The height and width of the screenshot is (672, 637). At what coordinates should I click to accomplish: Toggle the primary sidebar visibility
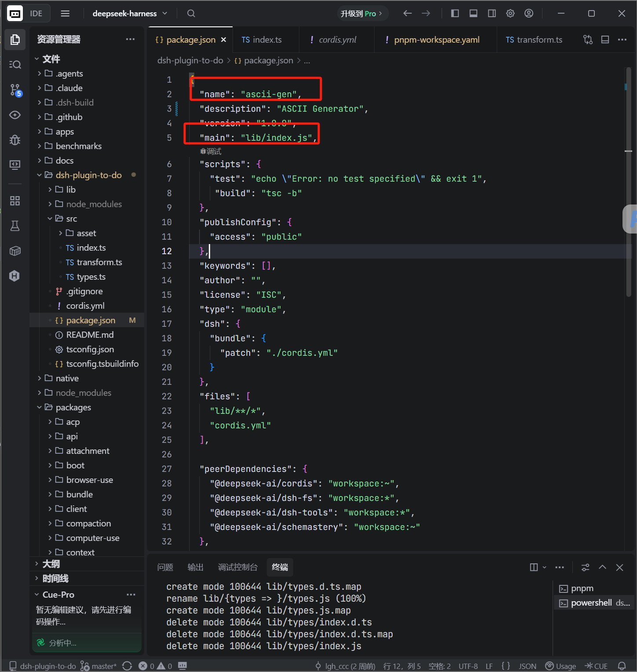455,14
